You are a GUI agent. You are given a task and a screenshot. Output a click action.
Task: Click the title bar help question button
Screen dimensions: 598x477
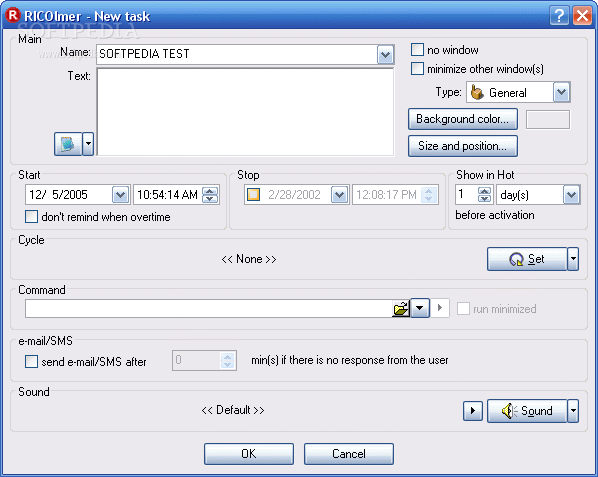(x=559, y=16)
